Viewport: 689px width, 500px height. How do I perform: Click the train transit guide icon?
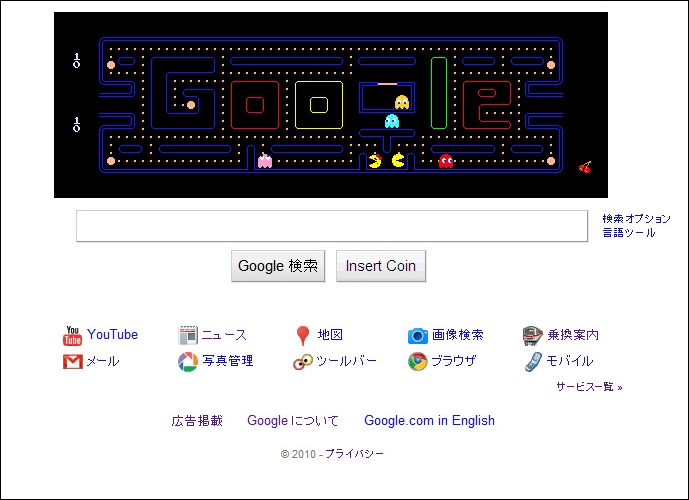[x=532, y=336]
